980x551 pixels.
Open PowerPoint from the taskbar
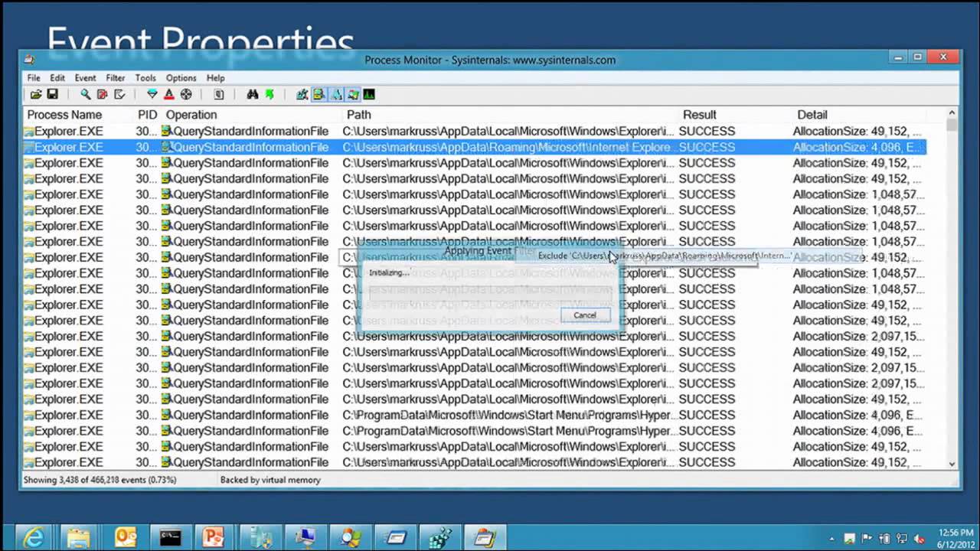[213, 537]
